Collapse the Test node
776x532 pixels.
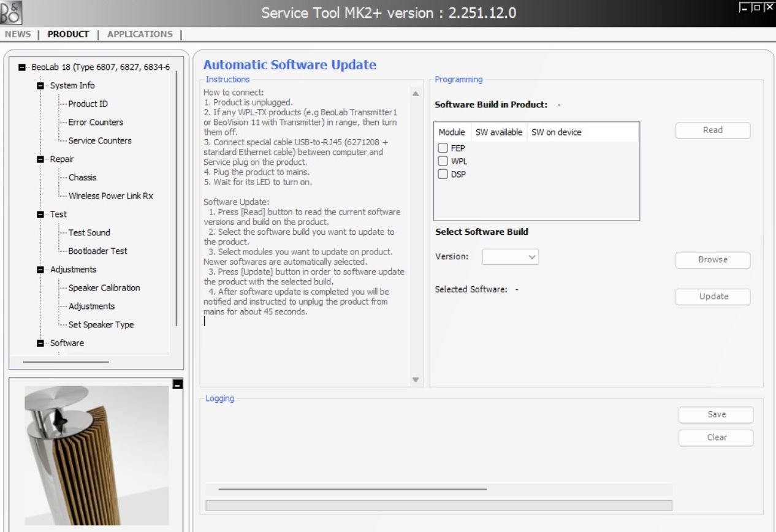click(41, 215)
